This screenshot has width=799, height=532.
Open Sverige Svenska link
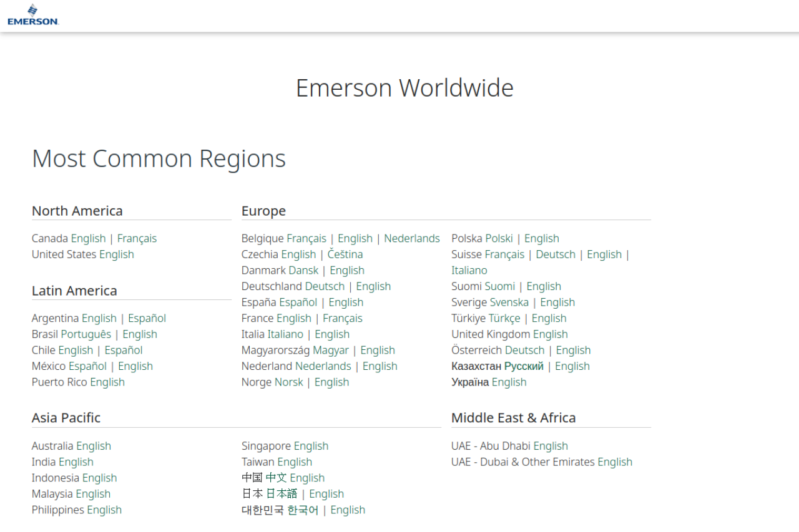pyautogui.click(x=509, y=302)
